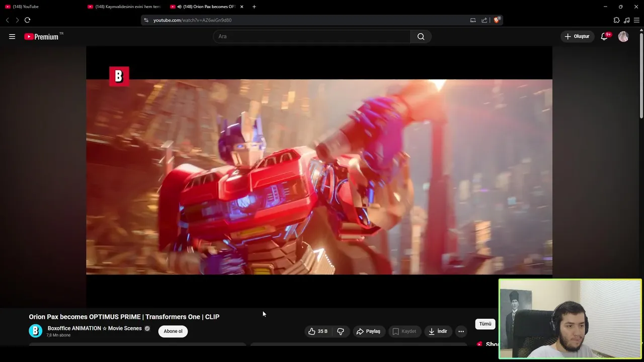This screenshot has width=644, height=362.
Task: Mute the tab via its speaker icon
Action: click(180, 7)
